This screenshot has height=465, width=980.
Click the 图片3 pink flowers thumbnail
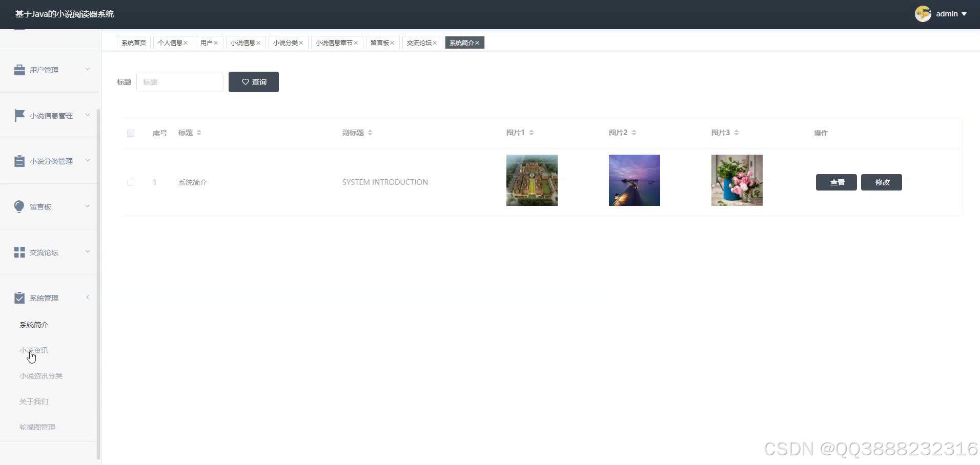click(x=737, y=180)
